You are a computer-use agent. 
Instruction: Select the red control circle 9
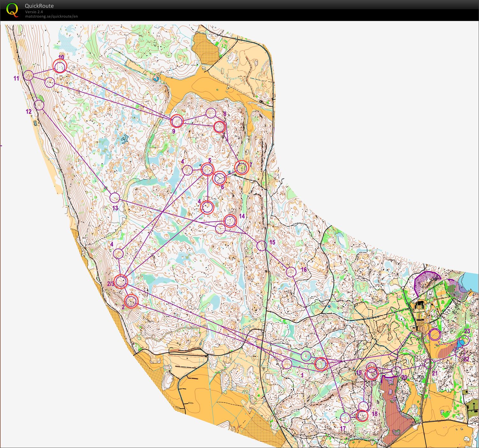pos(177,121)
